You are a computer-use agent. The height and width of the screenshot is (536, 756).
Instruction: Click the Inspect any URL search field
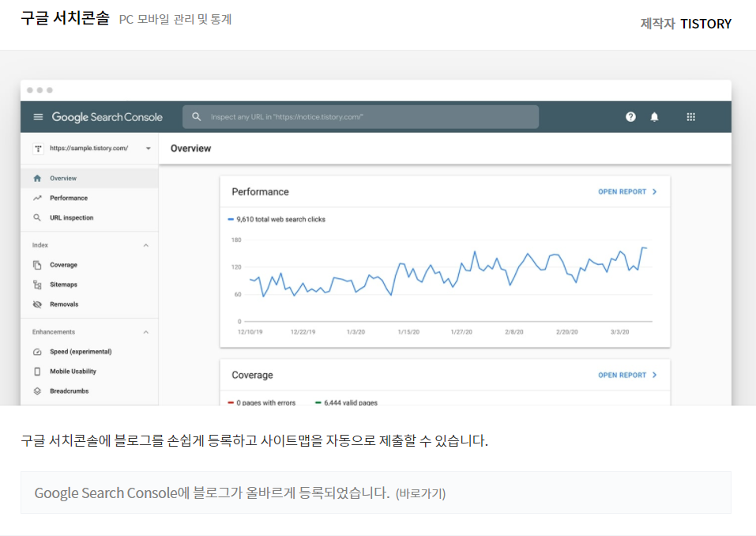click(361, 117)
